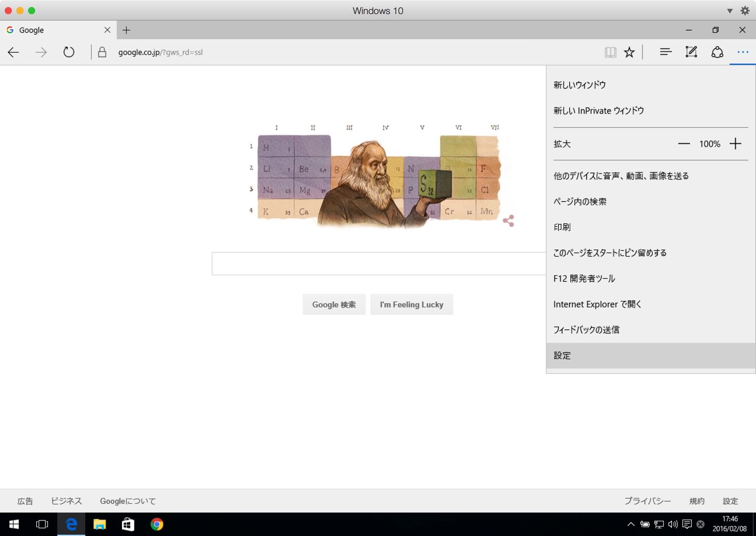Image resolution: width=756 pixels, height=536 pixels.
Task: Choose ページ内の検索 menu item
Action: (x=650, y=202)
